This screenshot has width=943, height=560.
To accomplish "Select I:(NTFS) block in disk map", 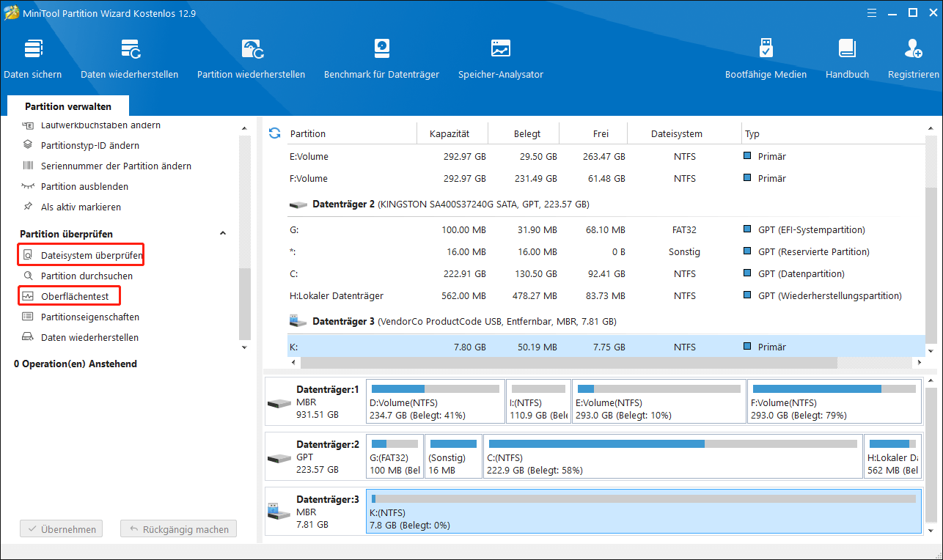I will 539,402.
